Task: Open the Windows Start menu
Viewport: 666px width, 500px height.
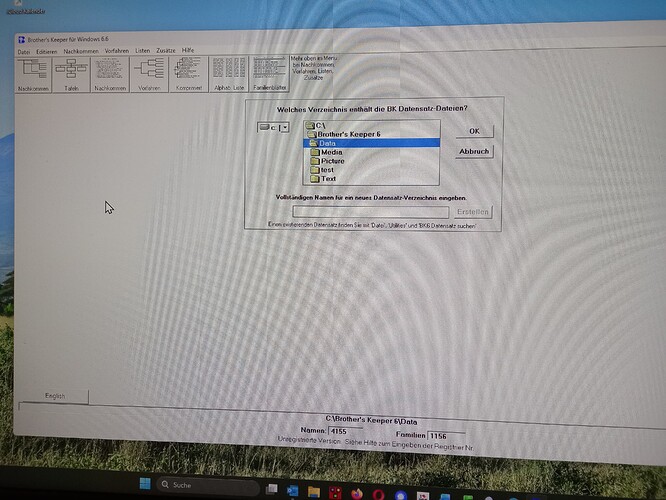Action: [x=145, y=483]
